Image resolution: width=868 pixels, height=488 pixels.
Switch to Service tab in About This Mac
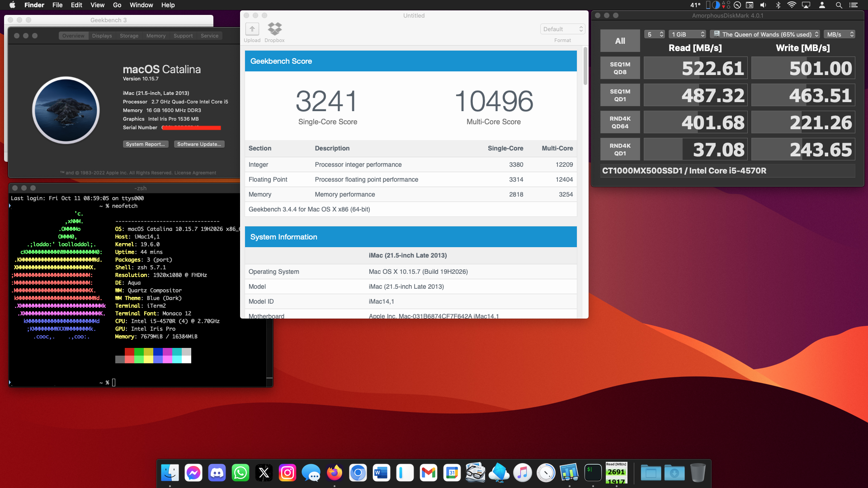210,36
